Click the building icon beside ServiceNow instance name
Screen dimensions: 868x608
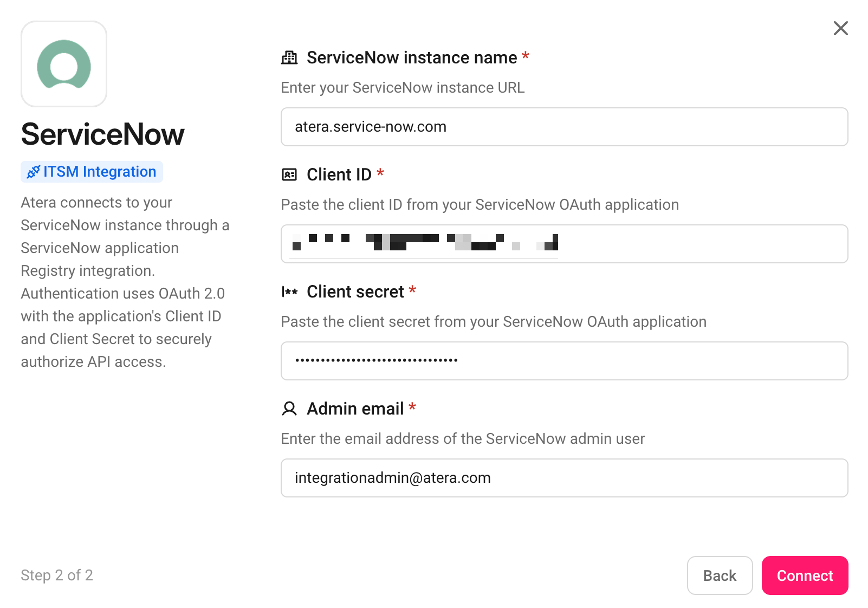coord(289,57)
